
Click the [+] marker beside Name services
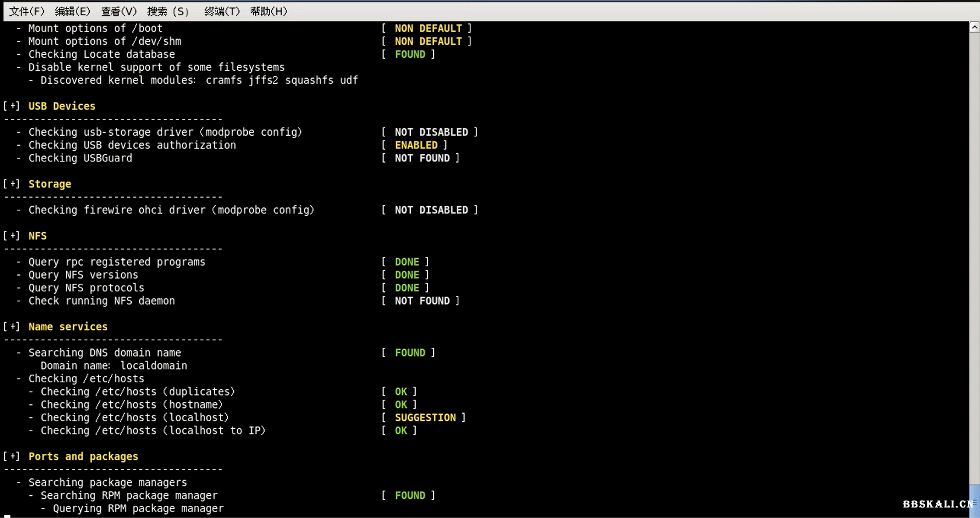click(12, 327)
